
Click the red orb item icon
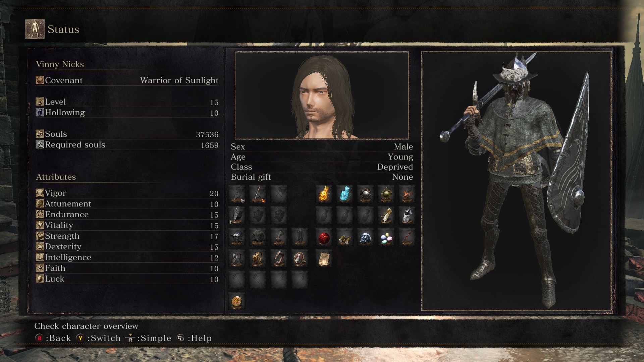click(324, 238)
